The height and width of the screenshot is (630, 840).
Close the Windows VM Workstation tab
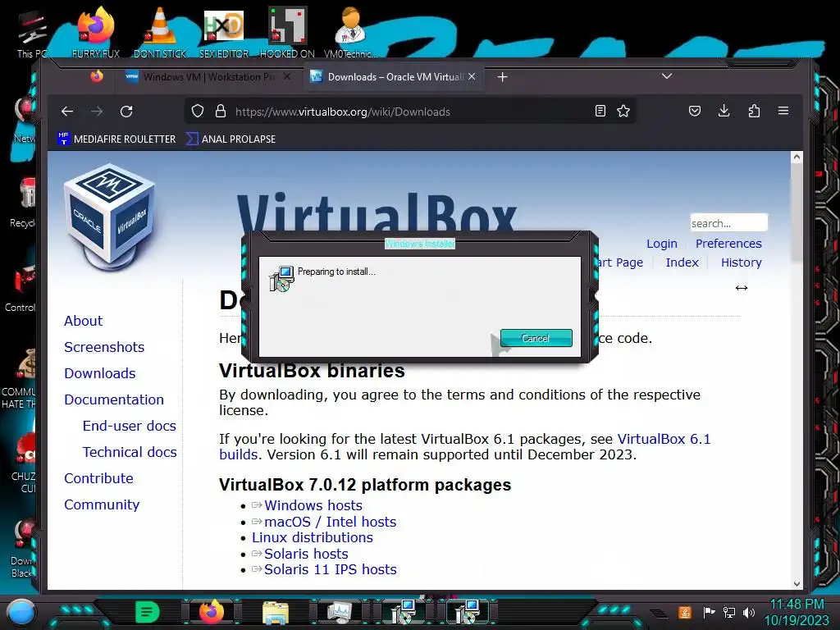tap(287, 76)
